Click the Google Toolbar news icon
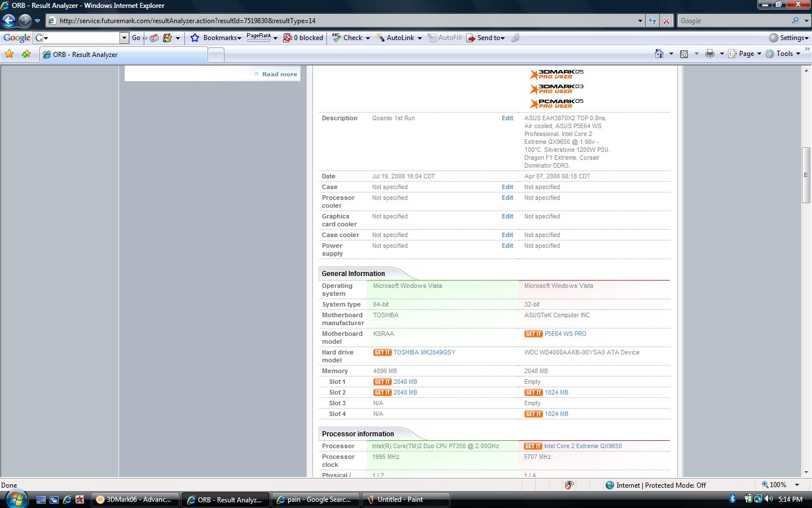 point(153,38)
